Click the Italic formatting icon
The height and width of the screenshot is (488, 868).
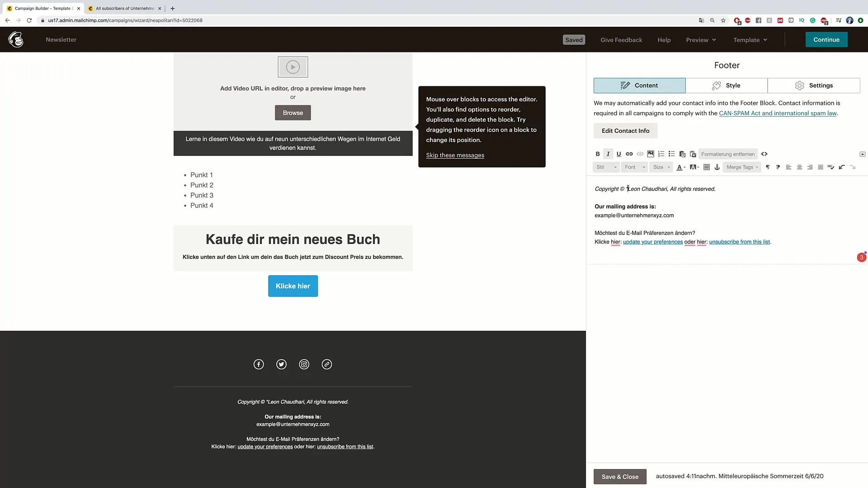coord(608,154)
